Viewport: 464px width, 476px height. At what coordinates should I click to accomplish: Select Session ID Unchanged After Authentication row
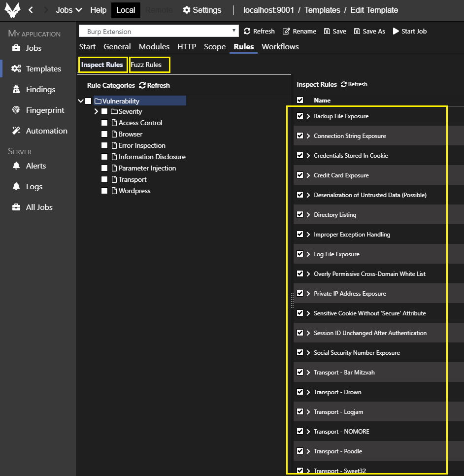coord(378,333)
